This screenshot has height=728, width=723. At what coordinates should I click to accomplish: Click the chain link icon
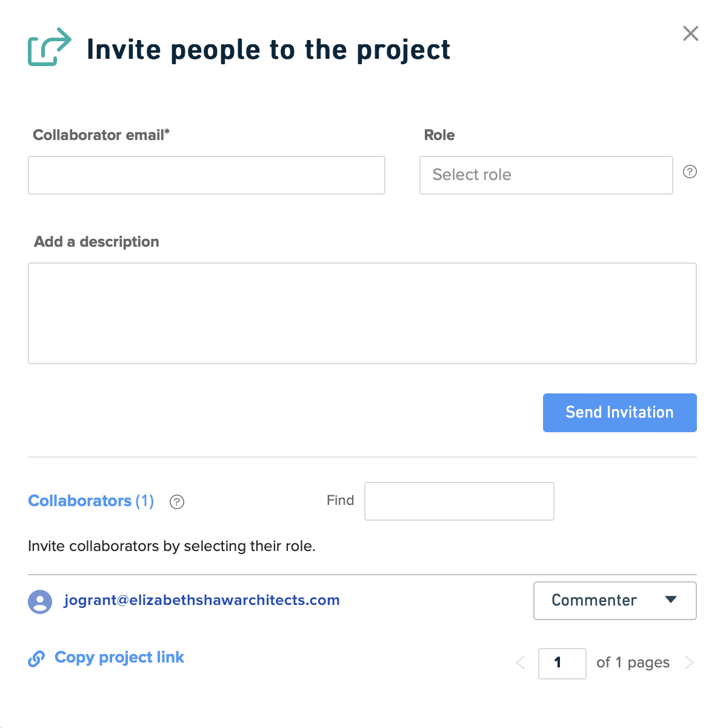tap(36, 659)
